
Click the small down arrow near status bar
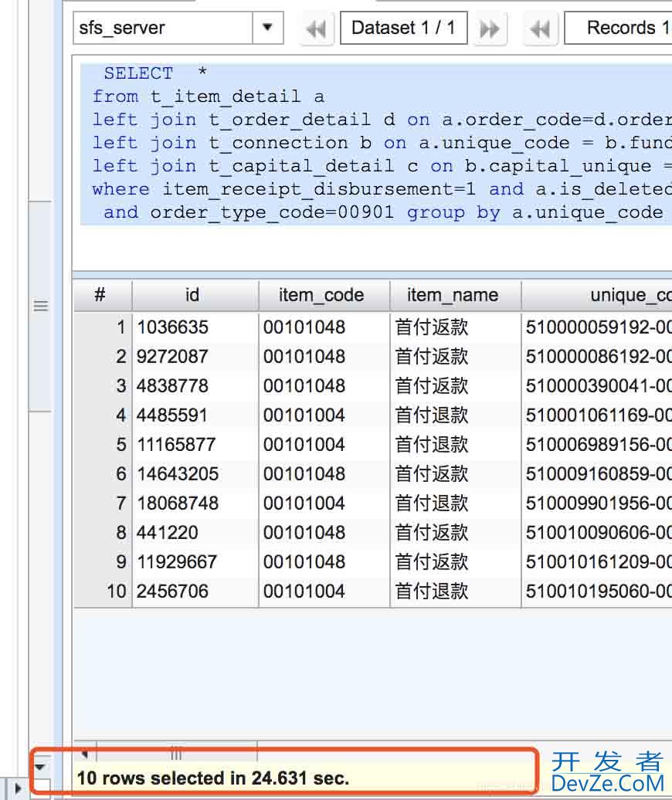coord(40,767)
